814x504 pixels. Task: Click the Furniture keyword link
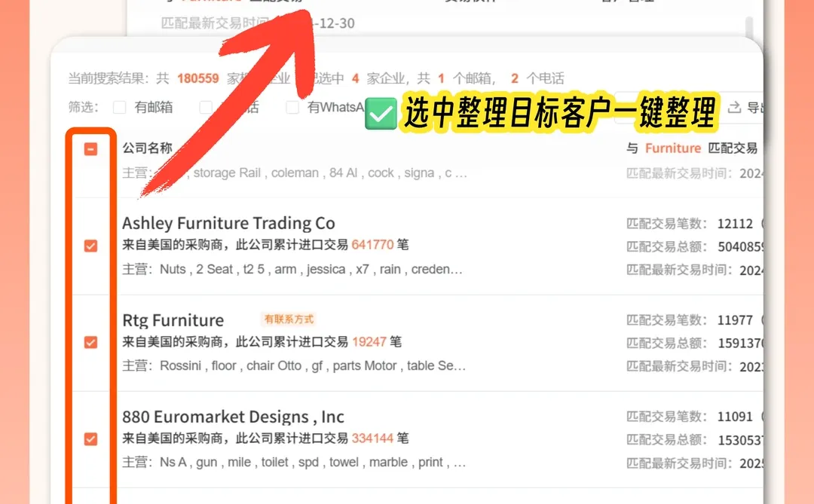(672, 148)
